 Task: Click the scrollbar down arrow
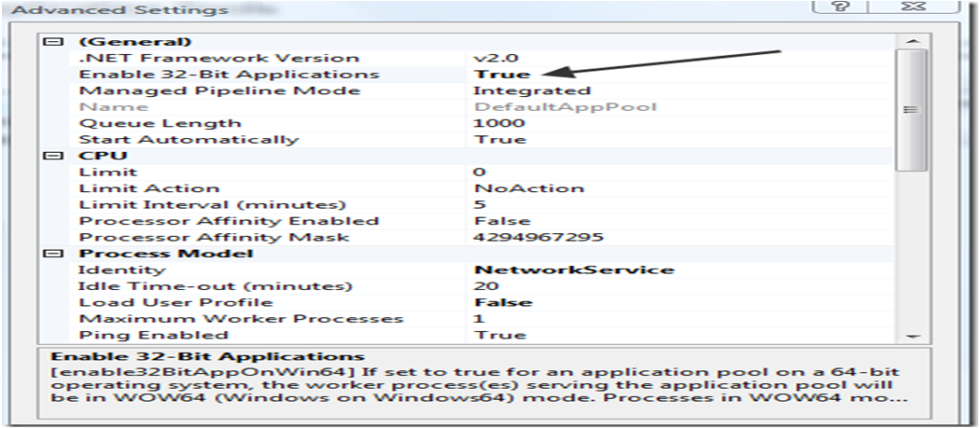tap(913, 336)
